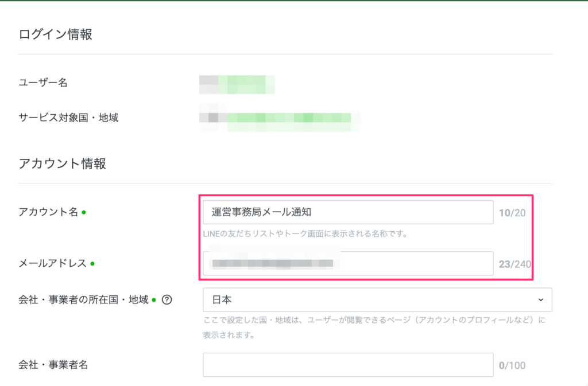Screen dimensions: 588x386
Task: Open the 日本 country dropdown
Action: click(377, 299)
